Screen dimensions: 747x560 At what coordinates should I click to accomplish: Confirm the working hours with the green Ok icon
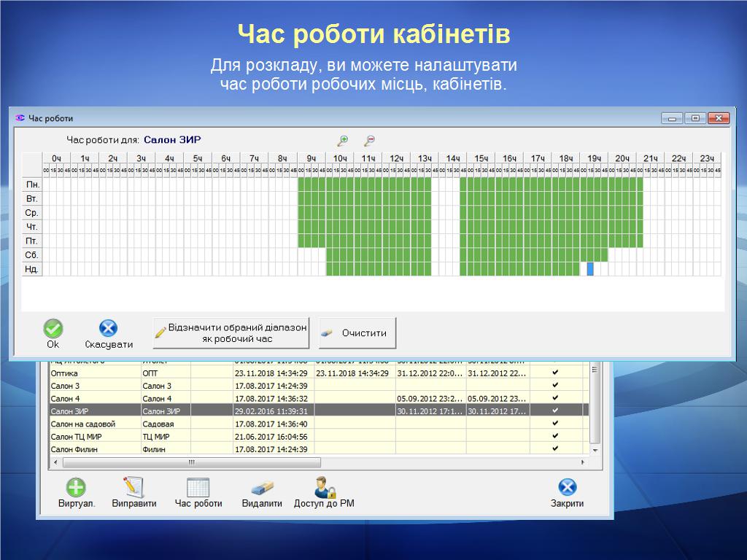pos(53,329)
